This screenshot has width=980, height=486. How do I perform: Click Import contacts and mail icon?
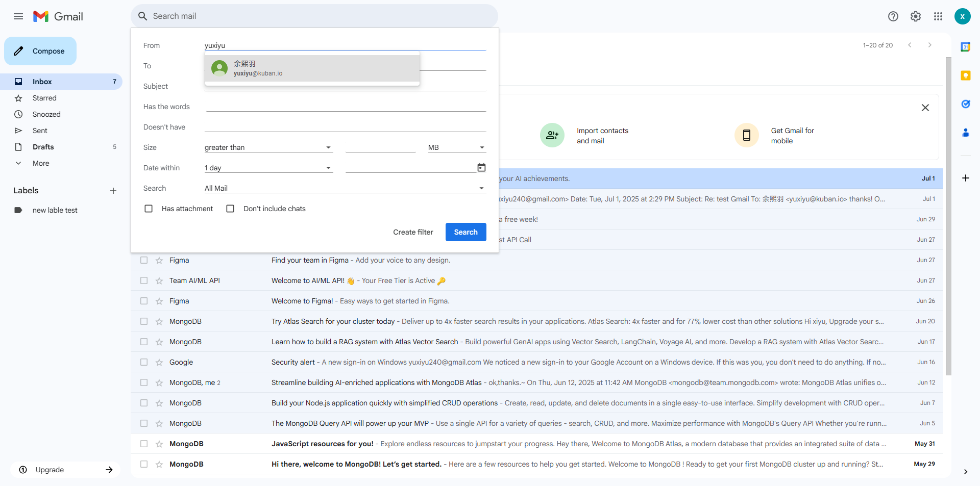(x=552, y=135)
